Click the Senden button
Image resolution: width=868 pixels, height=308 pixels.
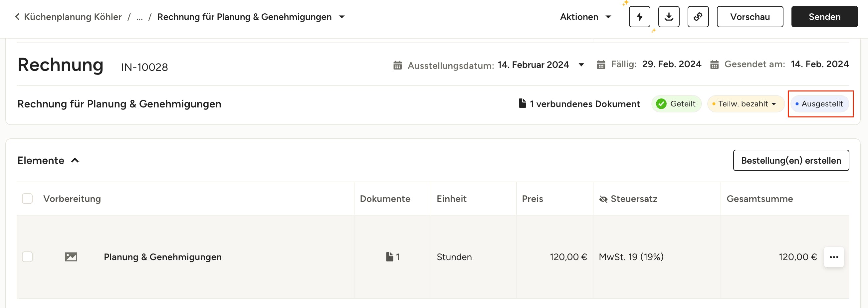point(824,17)
